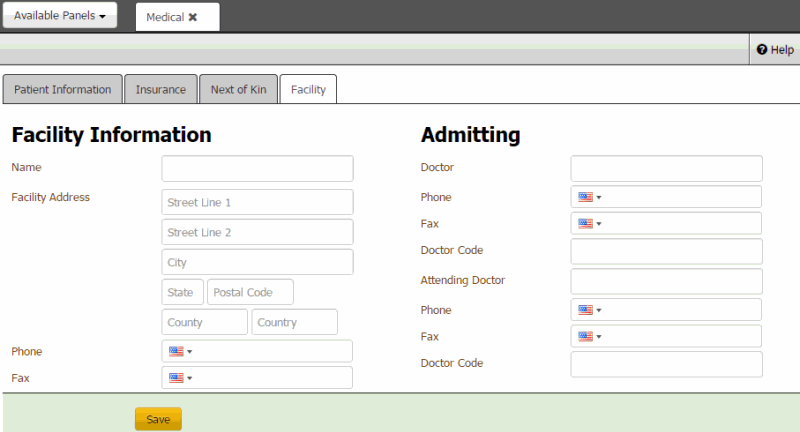Click the City address field
Image resolution: width=800 pixels, height=432 pixels.
257,262
